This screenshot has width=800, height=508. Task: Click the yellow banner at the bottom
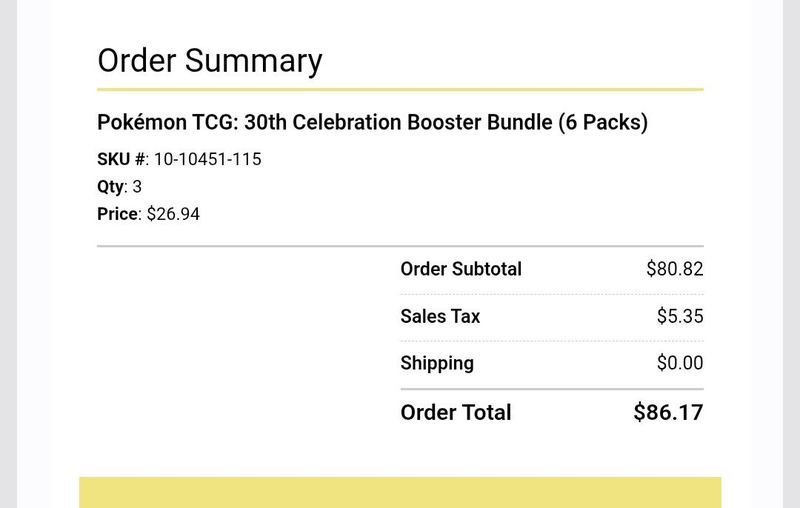point(400,492)
